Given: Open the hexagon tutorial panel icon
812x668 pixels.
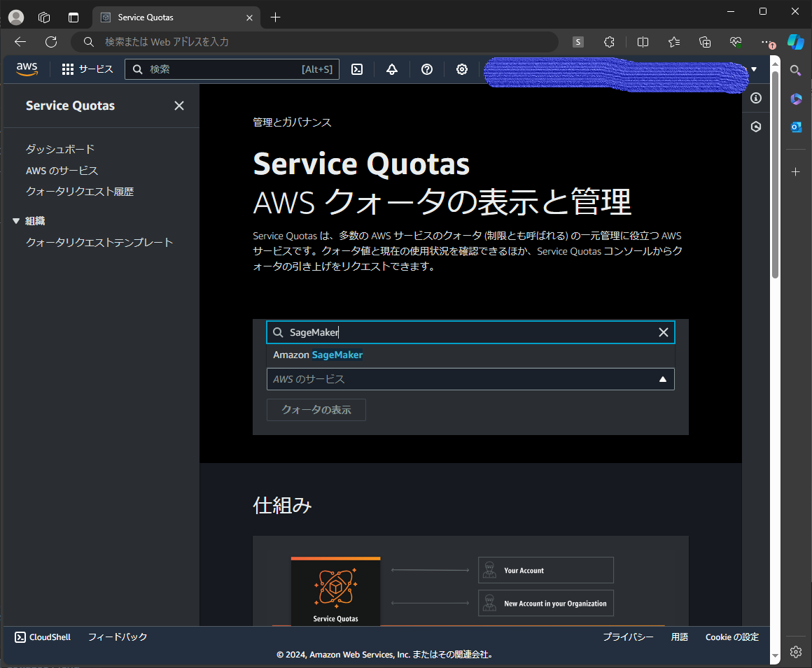Looking at the screenshot, I should click(x=756, y=127).
